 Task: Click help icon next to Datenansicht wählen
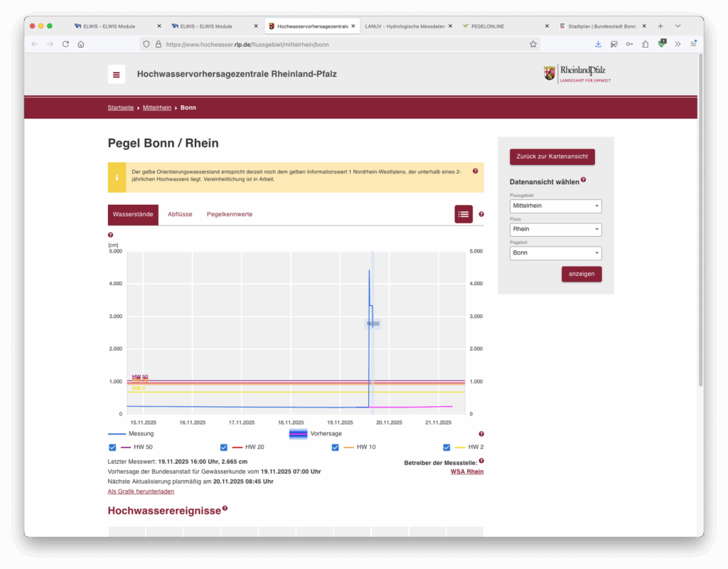pyautogui.click(x=584, y=180)
